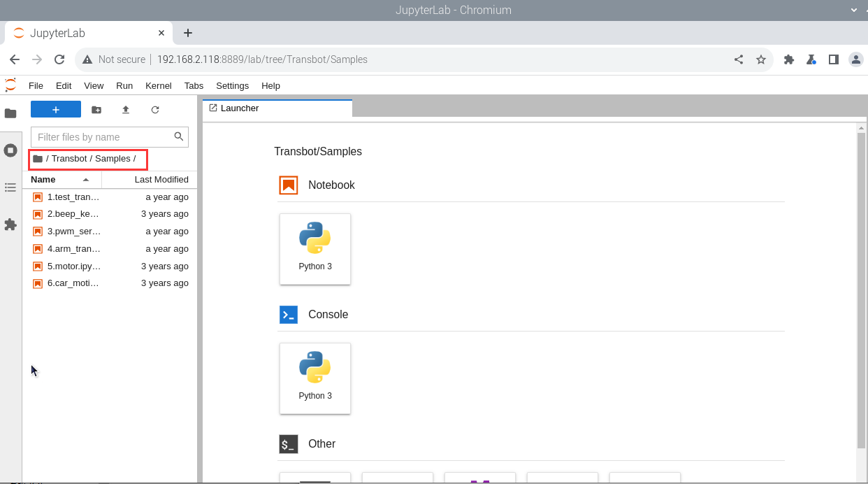Screen dimensions: 868x484
Task: Click the Not secure warning indicator
Action: (114, 59)
